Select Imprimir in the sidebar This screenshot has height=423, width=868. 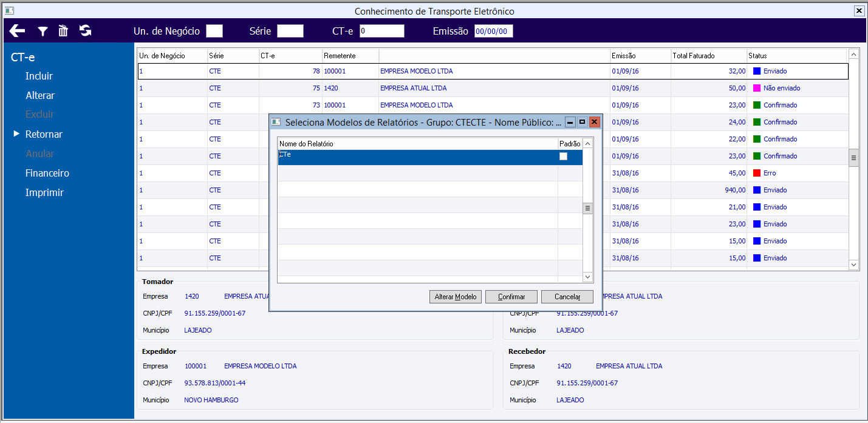pos(44,192)
